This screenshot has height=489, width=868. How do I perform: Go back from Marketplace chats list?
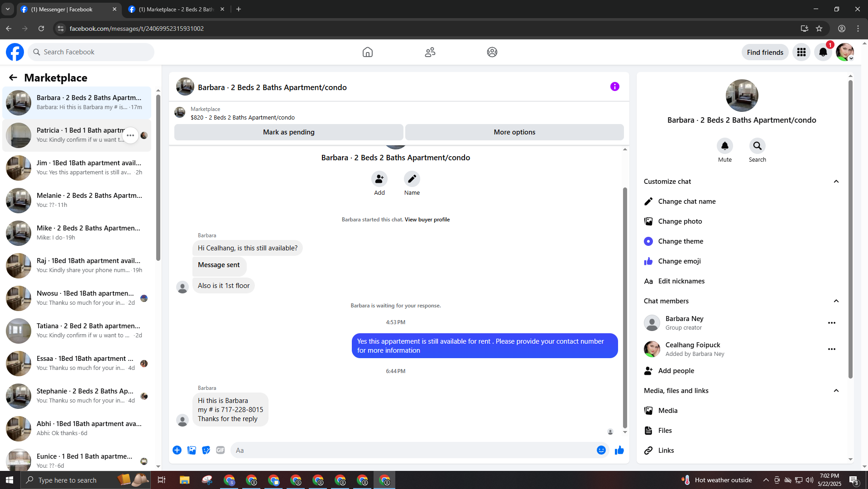(x=13, y=77)
